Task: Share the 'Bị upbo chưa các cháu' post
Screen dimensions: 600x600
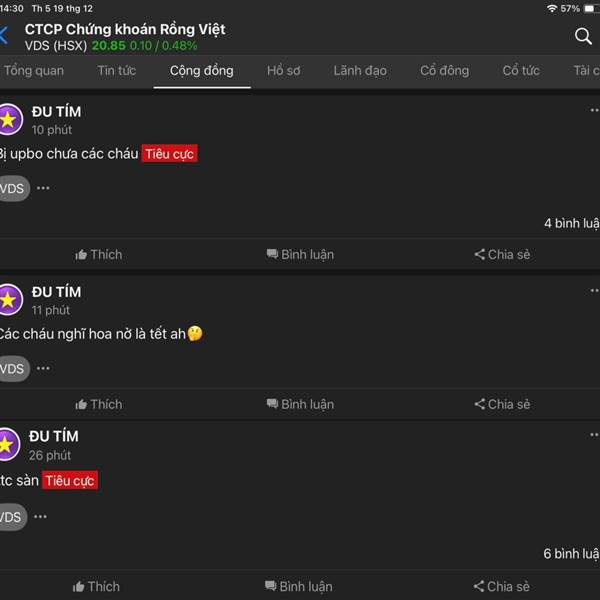Action: tap(502, 254)
